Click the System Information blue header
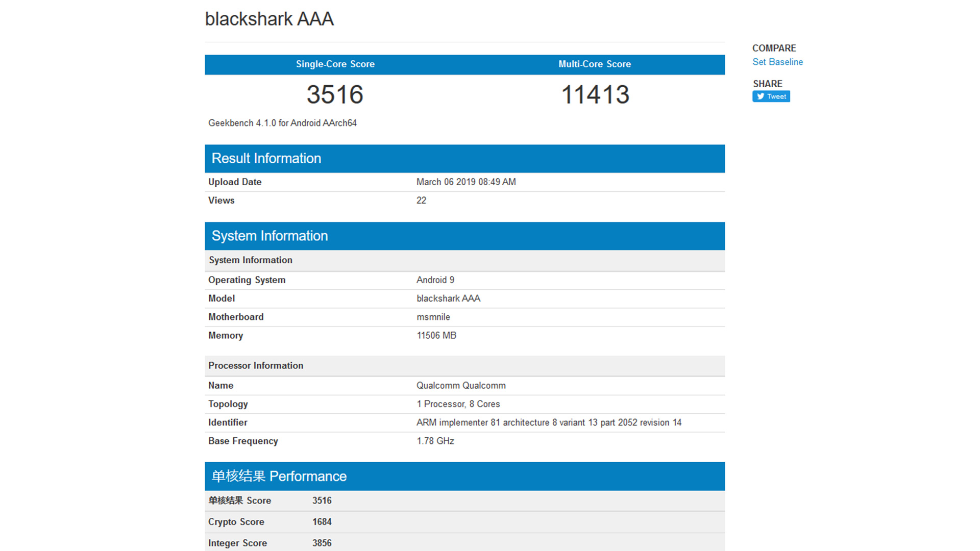The height and width of the screenshot is (551, 980). pyautogui.click(x=269, y=236)
